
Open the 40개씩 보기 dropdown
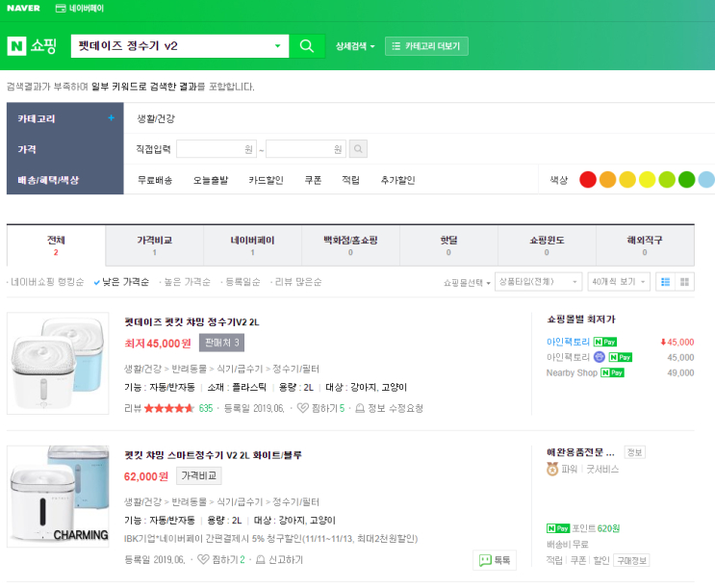(619, 282)
